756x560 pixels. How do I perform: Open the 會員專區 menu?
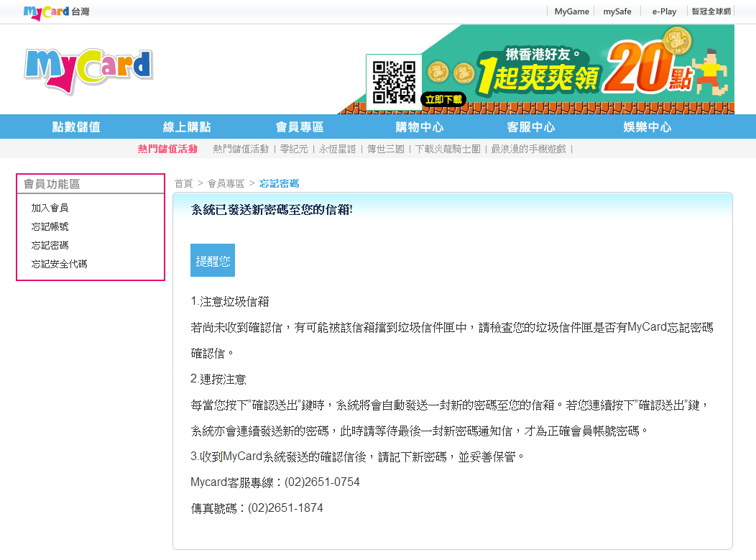[x=300, y=127]
